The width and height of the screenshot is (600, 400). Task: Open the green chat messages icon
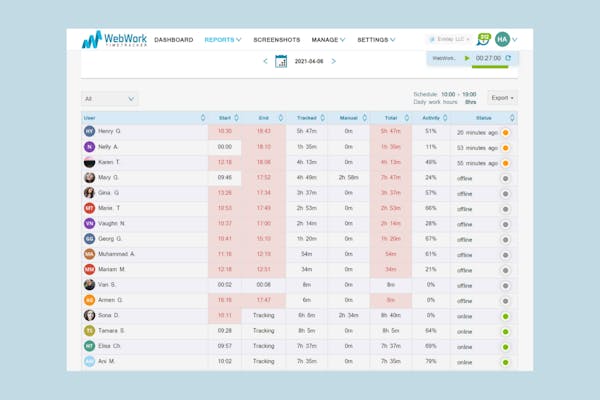(483, 39)
